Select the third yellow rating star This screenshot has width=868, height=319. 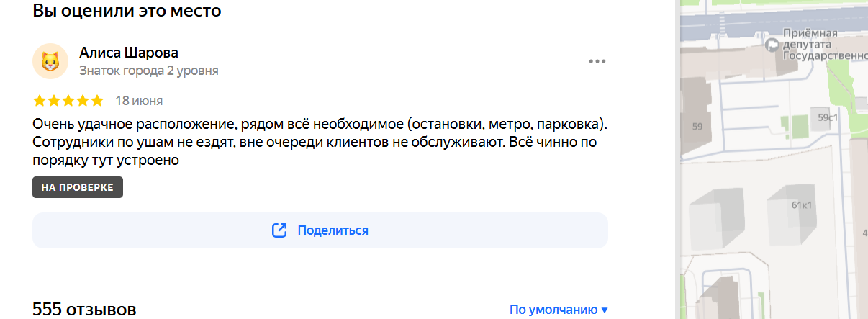(x=68, y=100)
